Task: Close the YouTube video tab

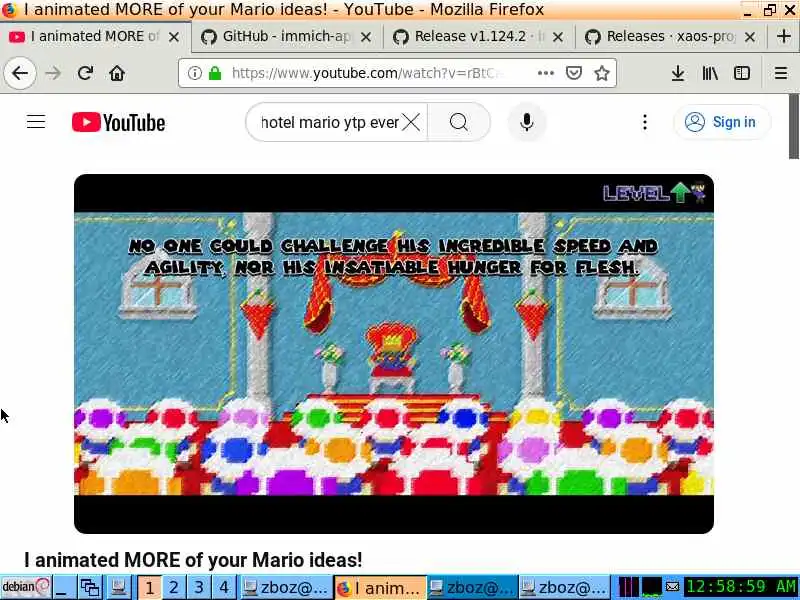Action: [x=174, y=37]
